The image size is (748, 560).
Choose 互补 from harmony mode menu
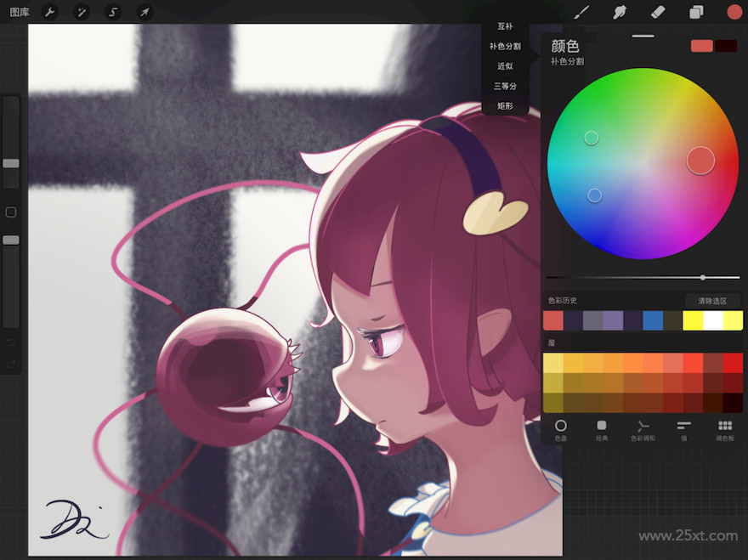505,26
